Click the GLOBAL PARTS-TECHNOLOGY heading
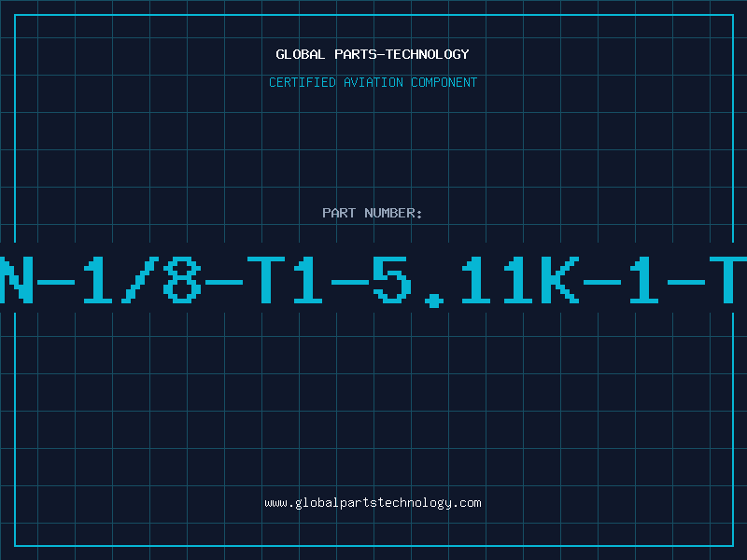The image size is (747, 560). [373, 54]
